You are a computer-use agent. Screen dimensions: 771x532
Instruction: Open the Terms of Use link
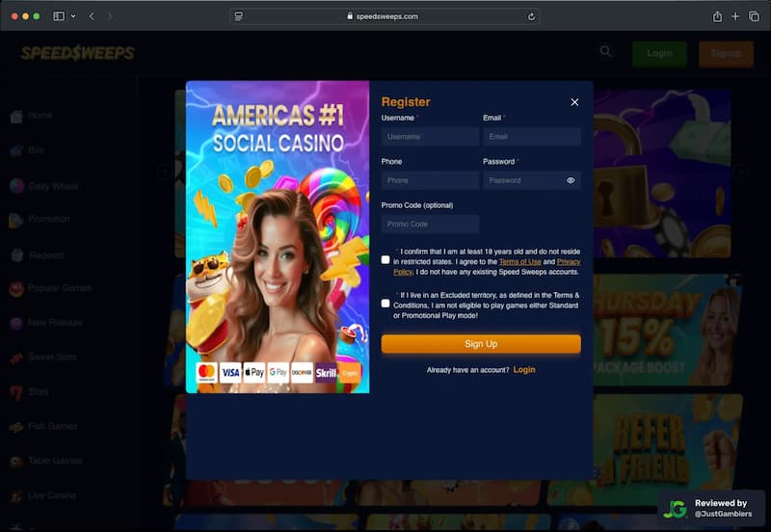[x=519, y=262]
